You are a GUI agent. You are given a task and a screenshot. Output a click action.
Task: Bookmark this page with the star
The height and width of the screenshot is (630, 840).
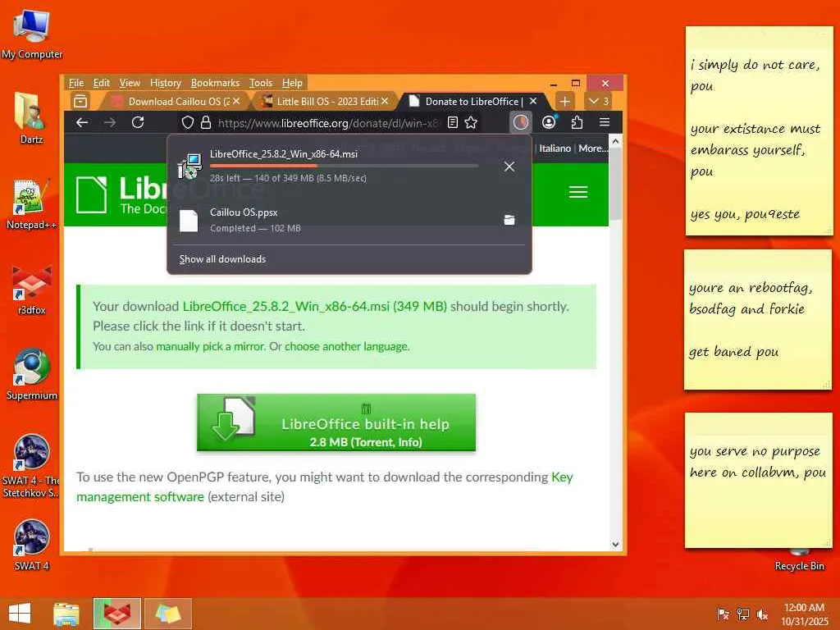point(471,123)
